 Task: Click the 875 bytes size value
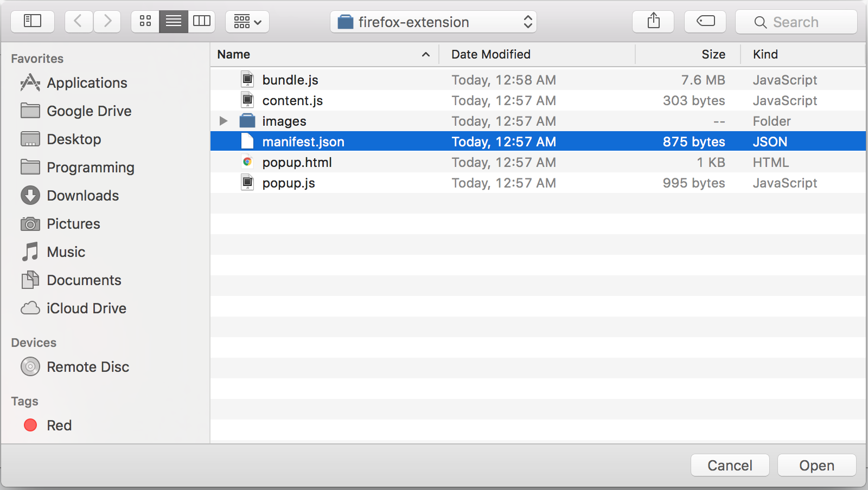pos(694,142)
